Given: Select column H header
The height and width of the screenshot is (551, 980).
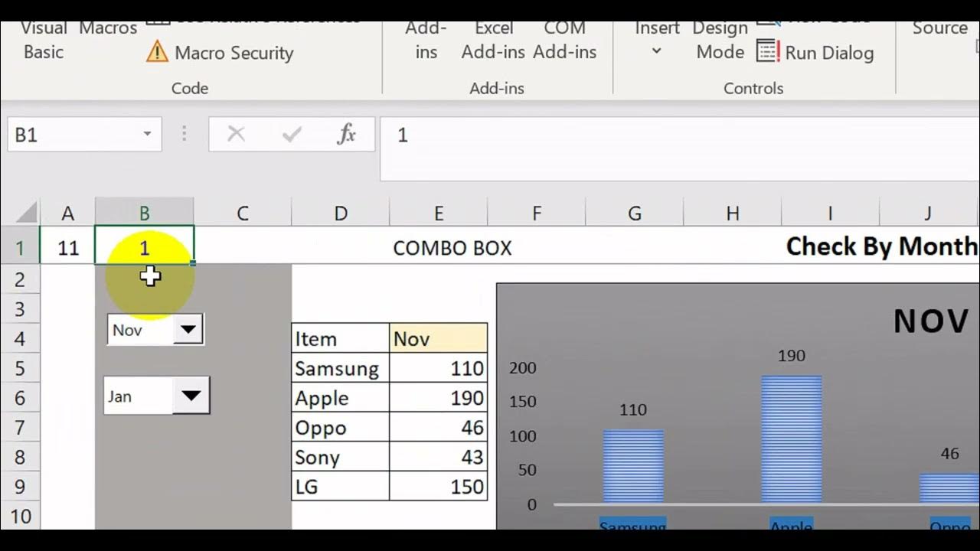Looking at the screenshot, I should [x=733, y=214].
